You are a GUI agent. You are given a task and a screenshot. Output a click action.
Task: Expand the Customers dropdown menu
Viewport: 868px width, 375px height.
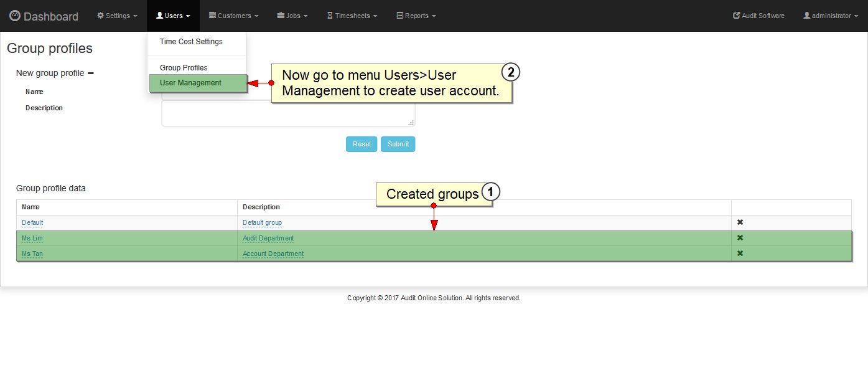tap(233, 16)
